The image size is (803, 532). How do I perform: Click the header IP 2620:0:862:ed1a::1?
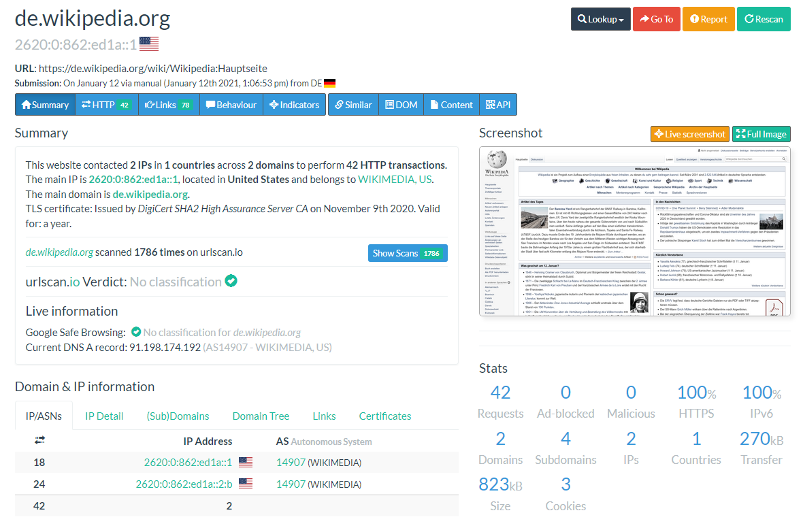coord(76,44)
